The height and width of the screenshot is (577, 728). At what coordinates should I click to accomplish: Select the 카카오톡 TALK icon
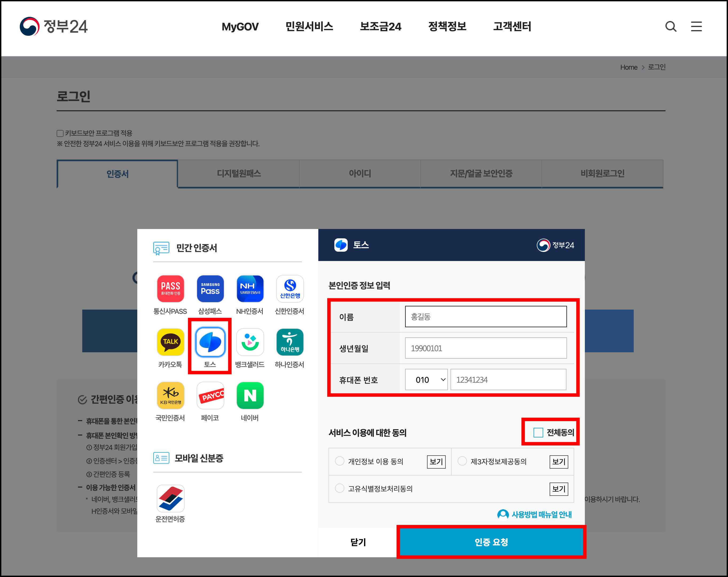(x=171, y=342)
